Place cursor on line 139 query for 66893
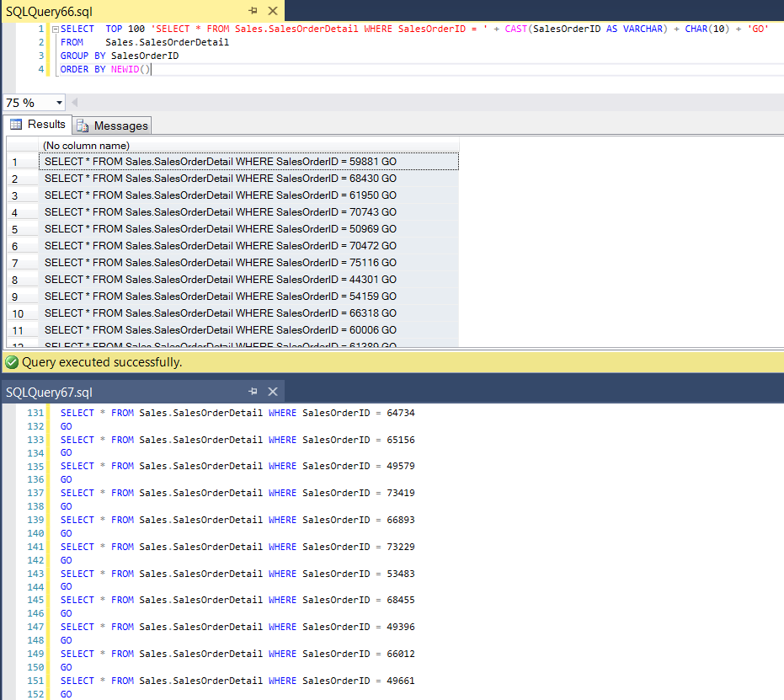The height and width of the screenshot is (700, 784). pyautogui.click(x=237, y=520)
